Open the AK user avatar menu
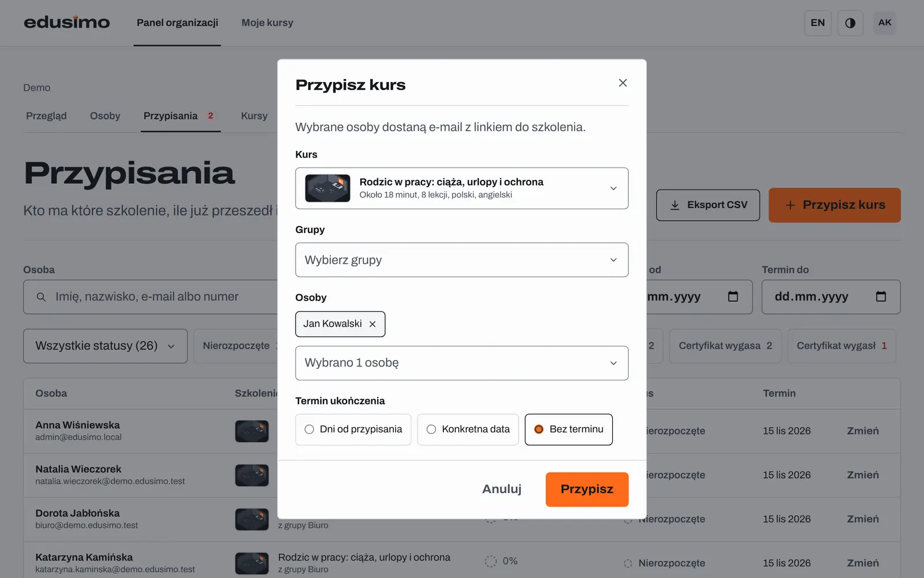The width and height of the screenshot is (924, 578). pos(885,23)
